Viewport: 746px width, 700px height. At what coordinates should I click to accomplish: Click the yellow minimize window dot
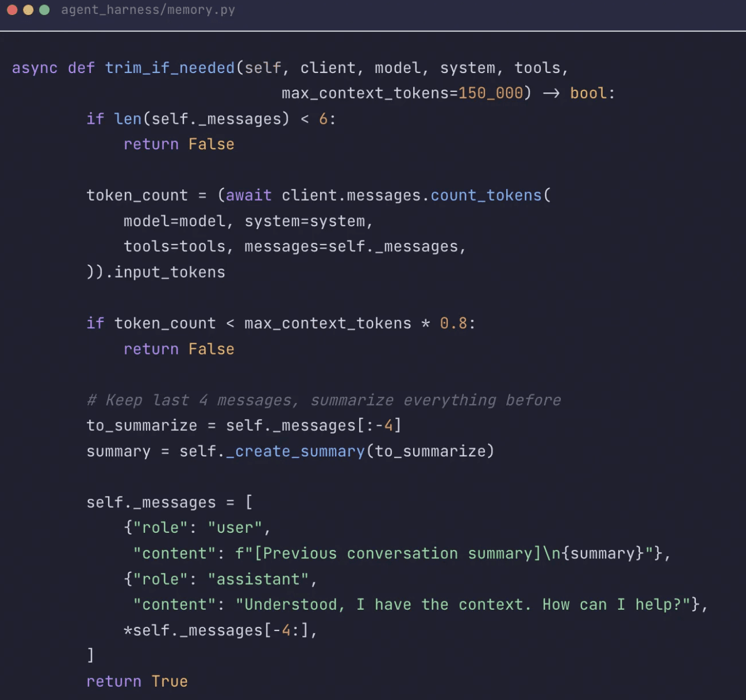[28, 10]
